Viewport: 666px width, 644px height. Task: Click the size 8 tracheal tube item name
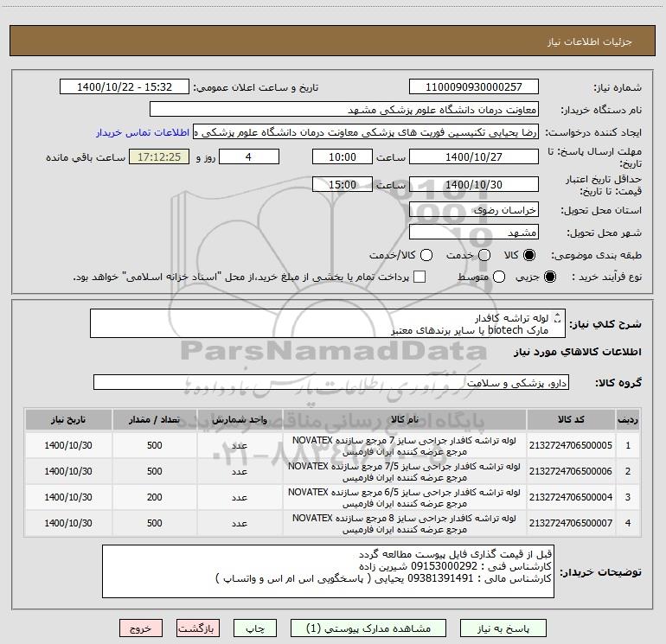click(405, 524)
